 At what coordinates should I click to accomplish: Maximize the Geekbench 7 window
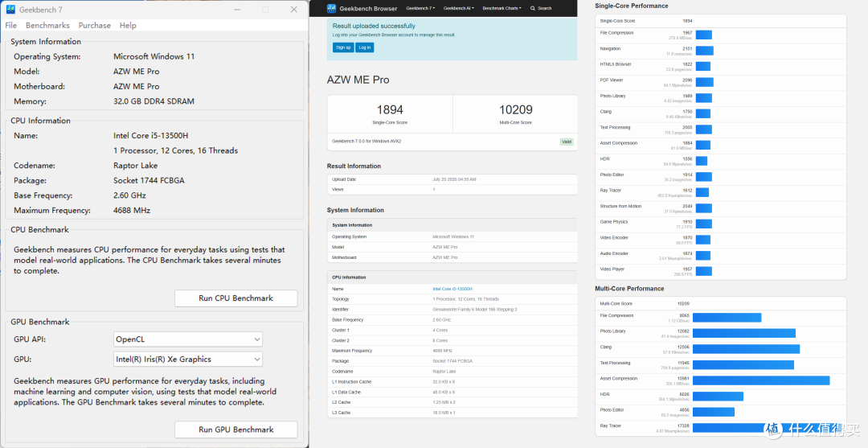pos(265,10)
